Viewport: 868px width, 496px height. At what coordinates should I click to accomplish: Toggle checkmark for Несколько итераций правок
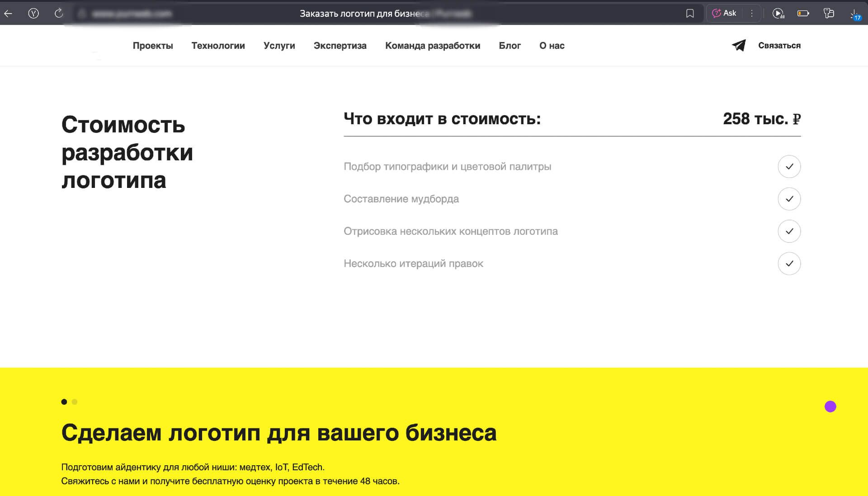(789, 263)
